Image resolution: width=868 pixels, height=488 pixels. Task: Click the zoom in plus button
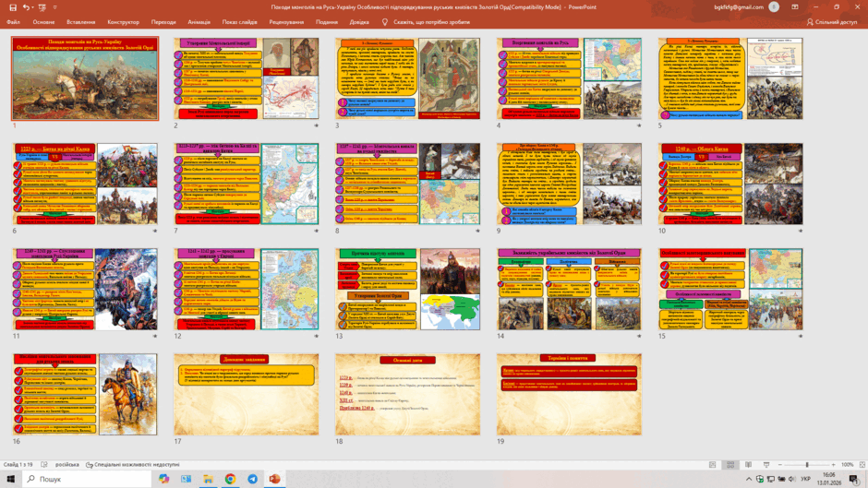[x=834, y=465]
